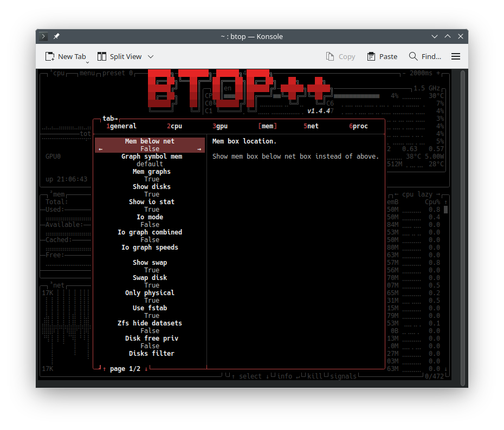Click the info option in proc footer
504x430 pixels.
pos(285,376)
